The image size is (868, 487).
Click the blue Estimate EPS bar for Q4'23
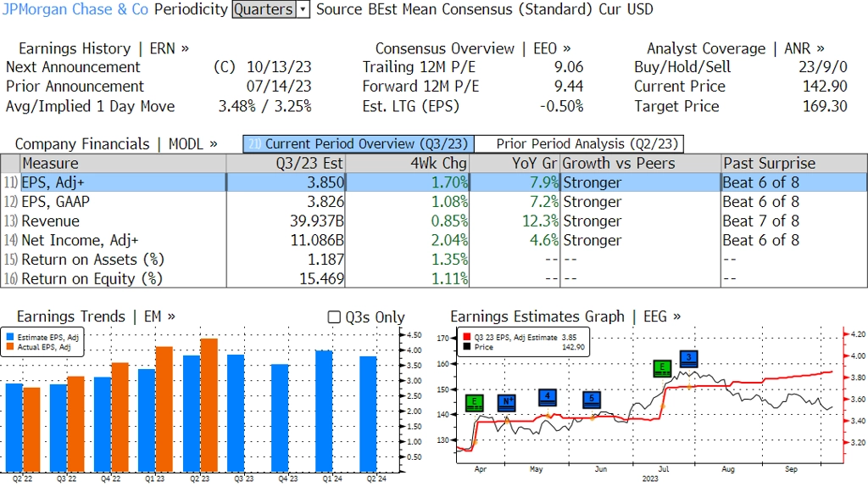[x=280, y=418]
